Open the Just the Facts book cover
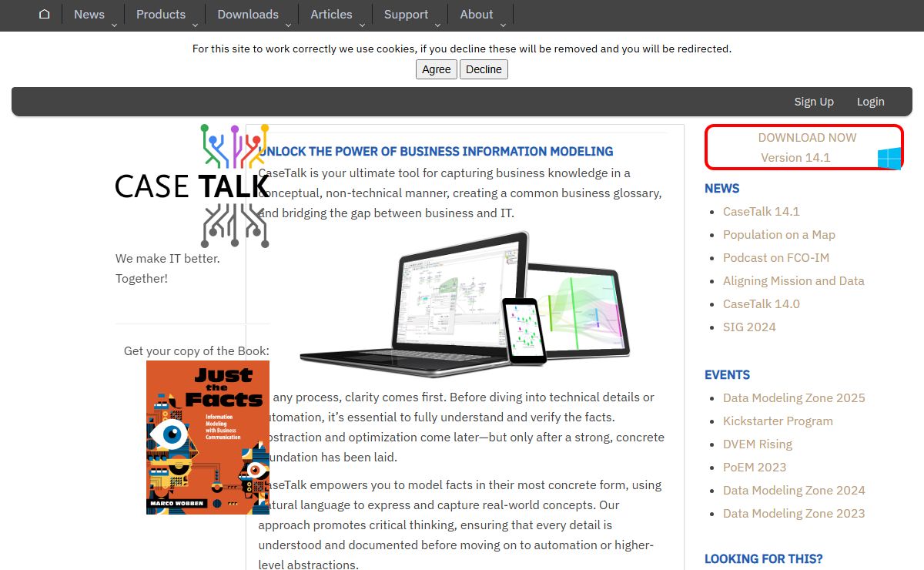 click(x=208, y=437)
